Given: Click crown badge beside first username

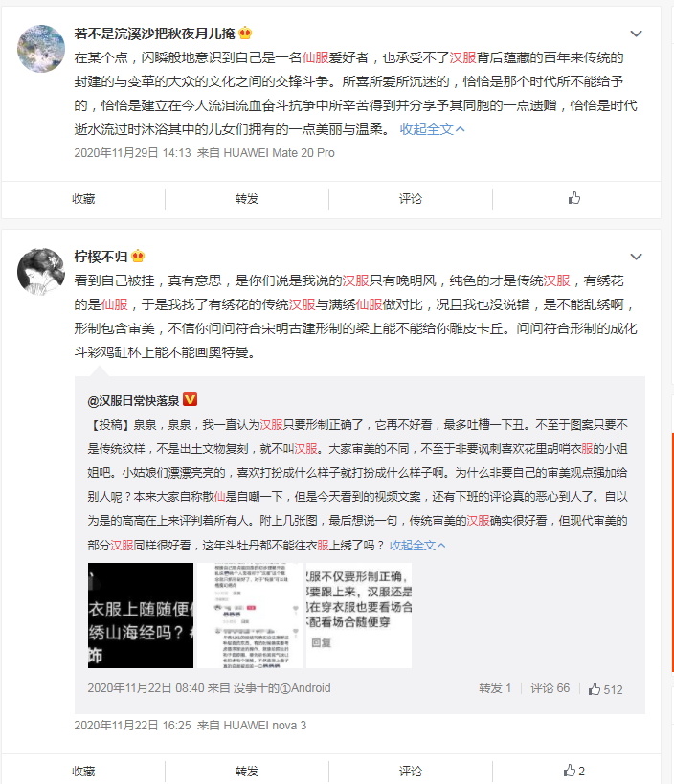Looking at the screenshot, I should (x=245, y=34).
